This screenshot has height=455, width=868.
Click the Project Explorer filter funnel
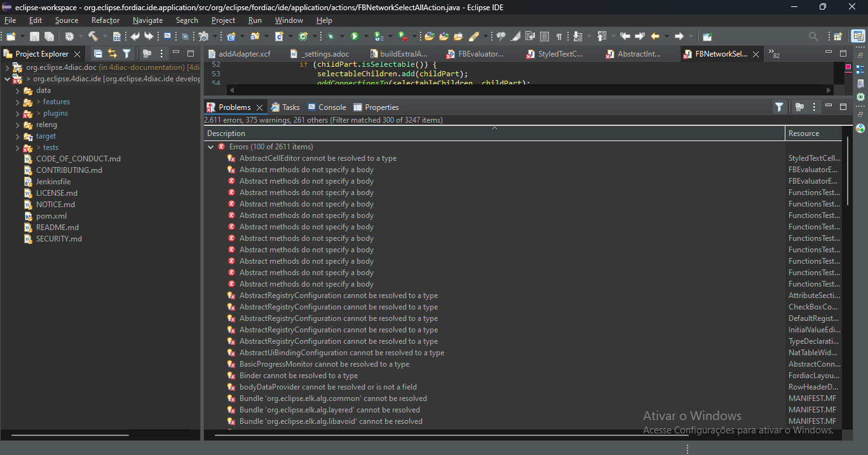pyautogui.click(x=126, y=54)
